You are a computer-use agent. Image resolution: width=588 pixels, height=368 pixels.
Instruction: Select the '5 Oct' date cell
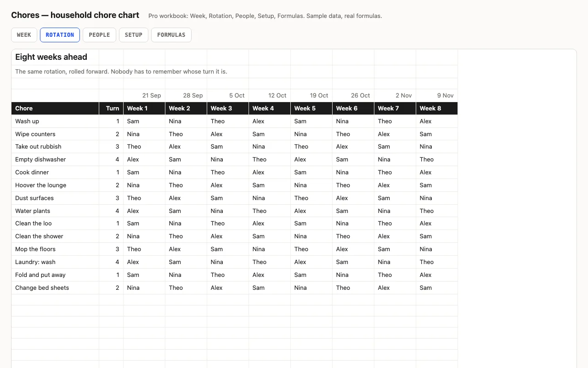pos(228,96)
